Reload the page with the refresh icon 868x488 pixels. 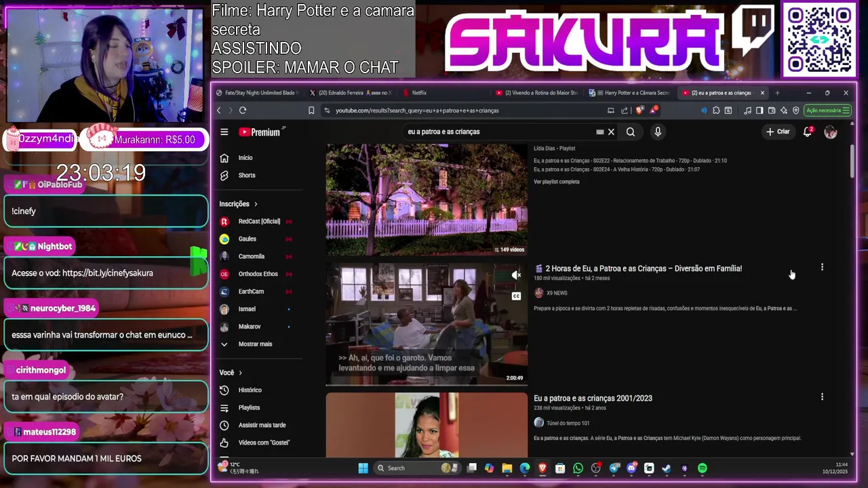(x=243, y=110)
